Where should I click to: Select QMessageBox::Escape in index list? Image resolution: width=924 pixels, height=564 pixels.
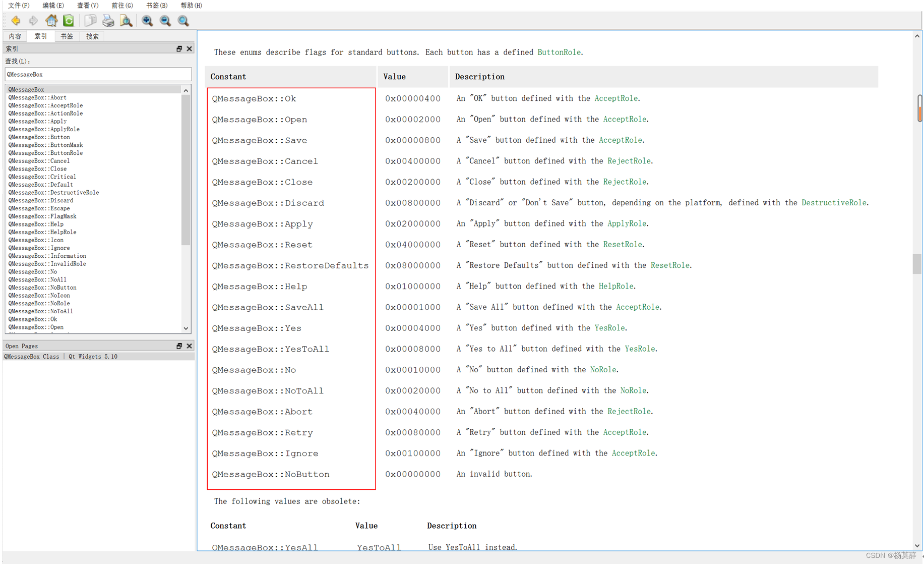click(39, 208)
